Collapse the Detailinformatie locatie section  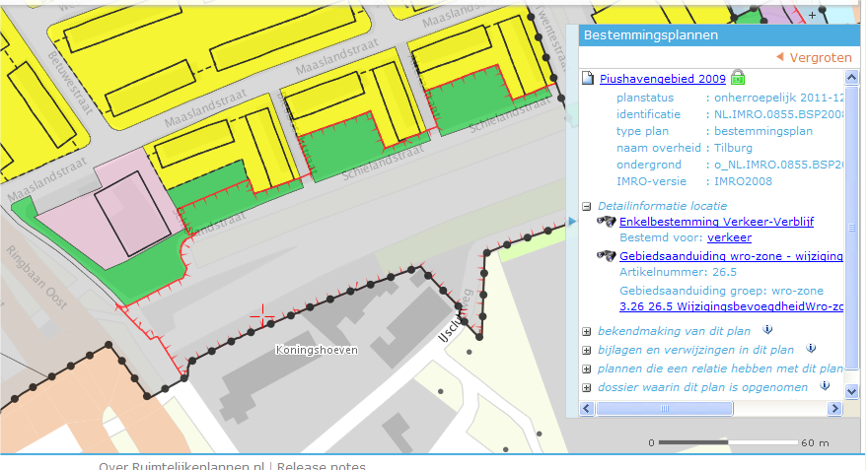pyautogui.click(x=586, y=206)
